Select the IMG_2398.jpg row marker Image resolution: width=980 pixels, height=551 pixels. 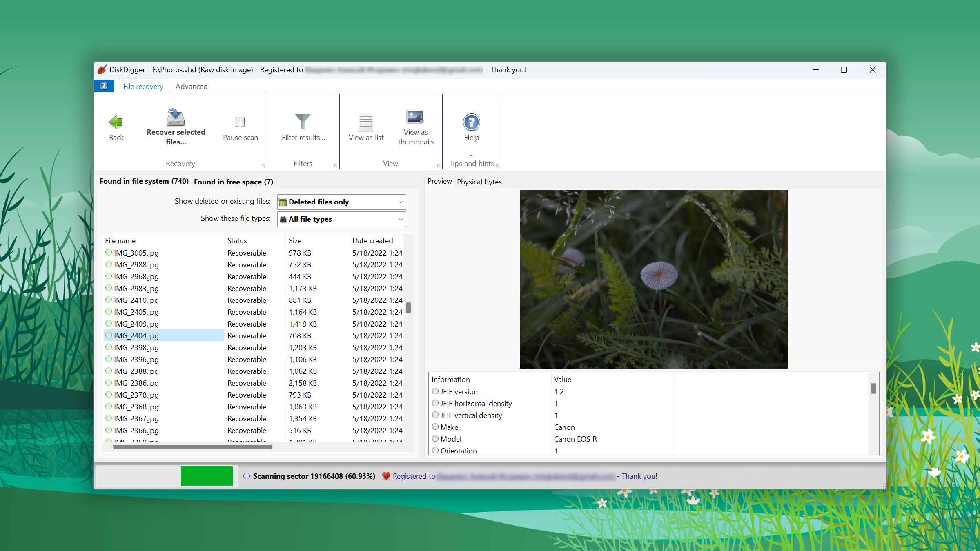[109, 347]
